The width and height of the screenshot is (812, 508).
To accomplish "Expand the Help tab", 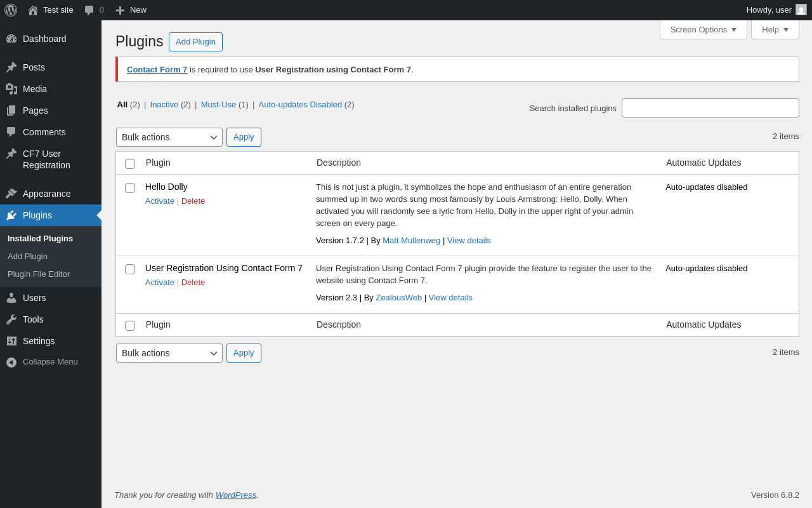I will [x=775, y=29].
